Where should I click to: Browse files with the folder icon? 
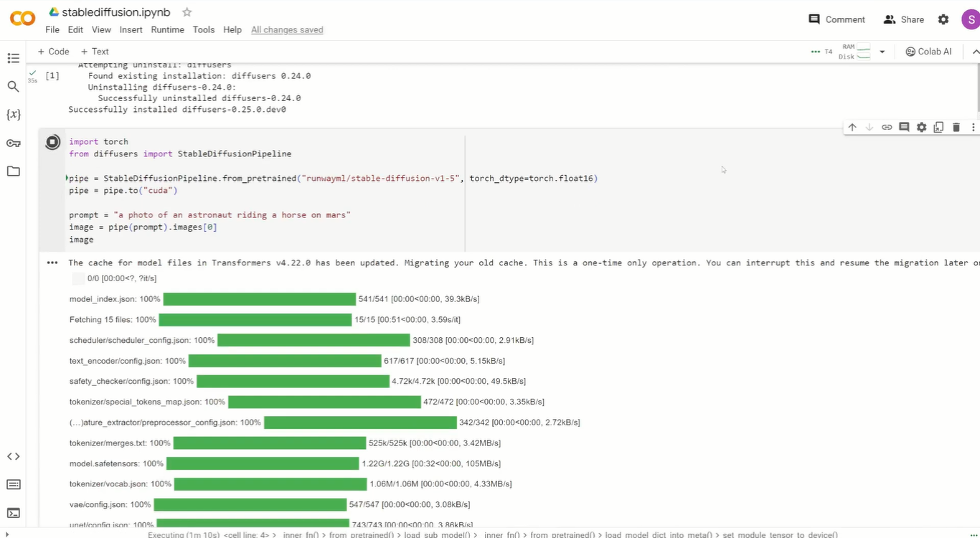[x=13, y=171]
